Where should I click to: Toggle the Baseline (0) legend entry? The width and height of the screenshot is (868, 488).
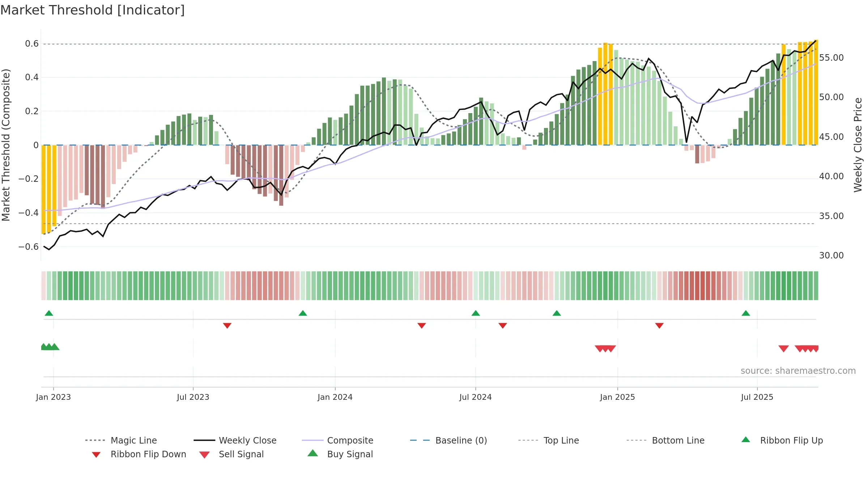tap(448, 440)
